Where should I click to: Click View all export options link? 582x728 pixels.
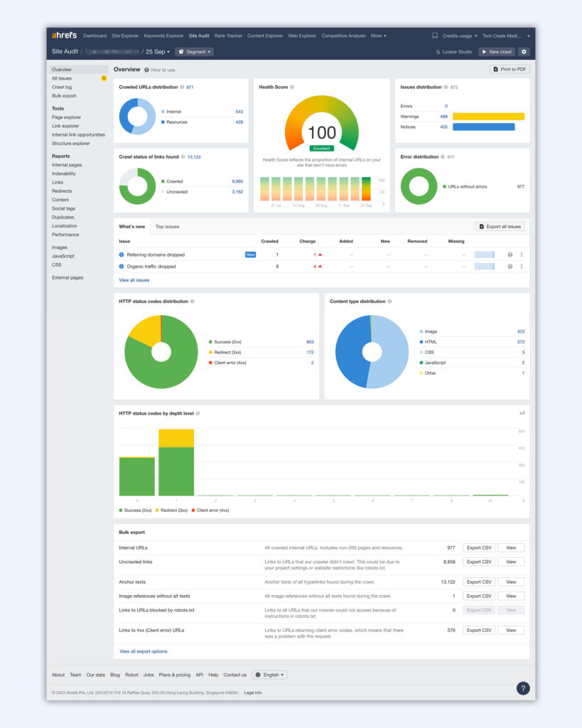[144, 651]
